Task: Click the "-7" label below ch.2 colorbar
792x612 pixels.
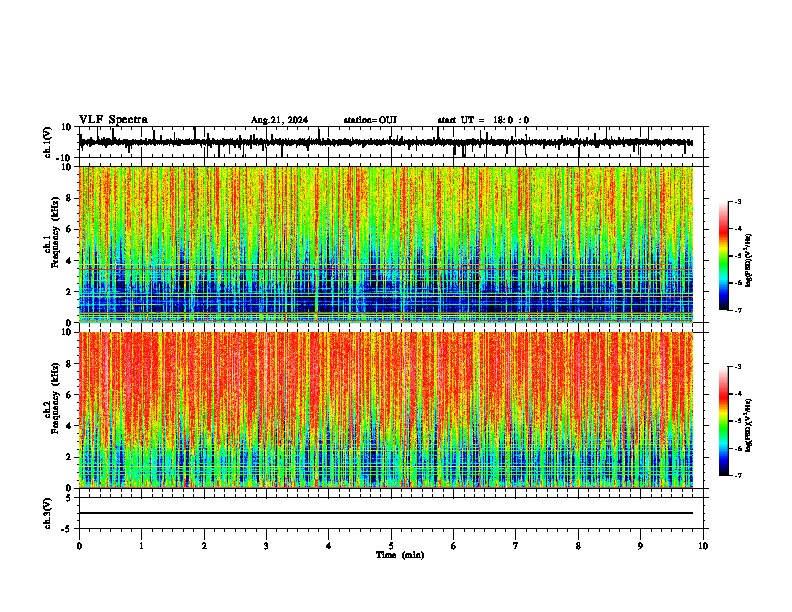Action: (x=737, y=475)
